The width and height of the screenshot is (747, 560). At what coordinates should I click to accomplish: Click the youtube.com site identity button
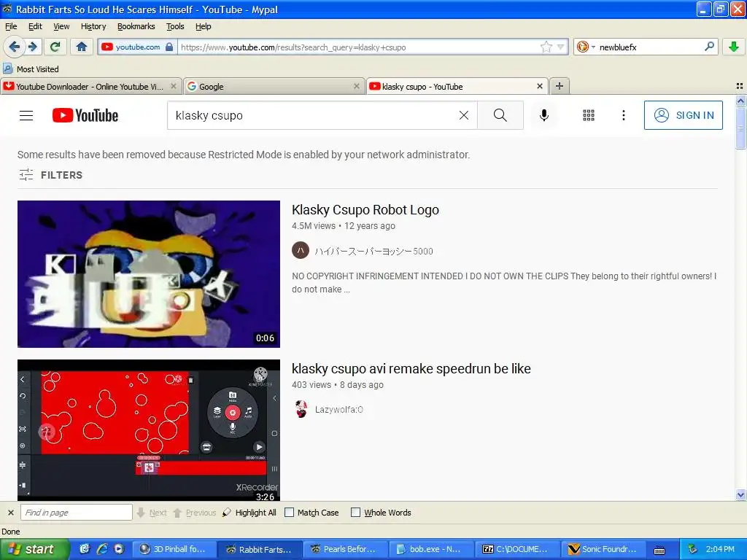coord(137,47)
